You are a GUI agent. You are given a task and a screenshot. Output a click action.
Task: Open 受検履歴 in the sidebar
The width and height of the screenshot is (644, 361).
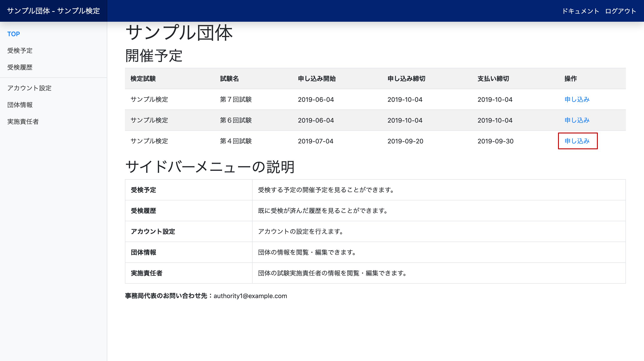click(20, 67)
